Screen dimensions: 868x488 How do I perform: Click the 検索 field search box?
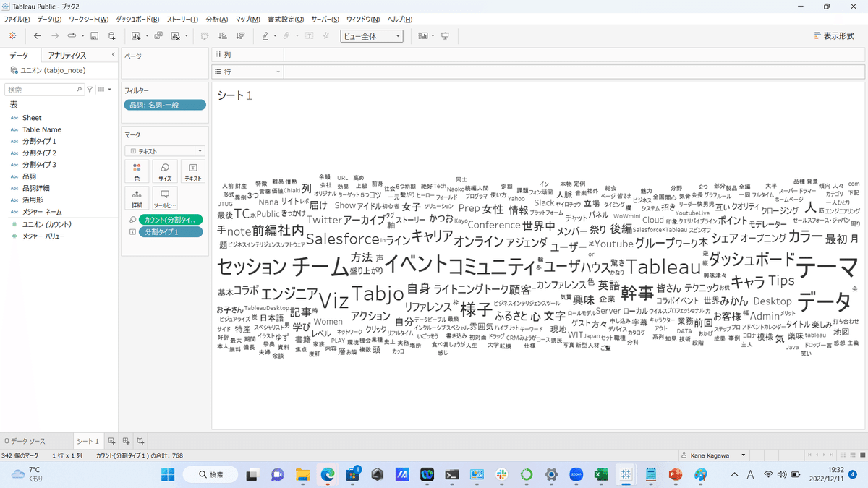click(x=44, y=90)
